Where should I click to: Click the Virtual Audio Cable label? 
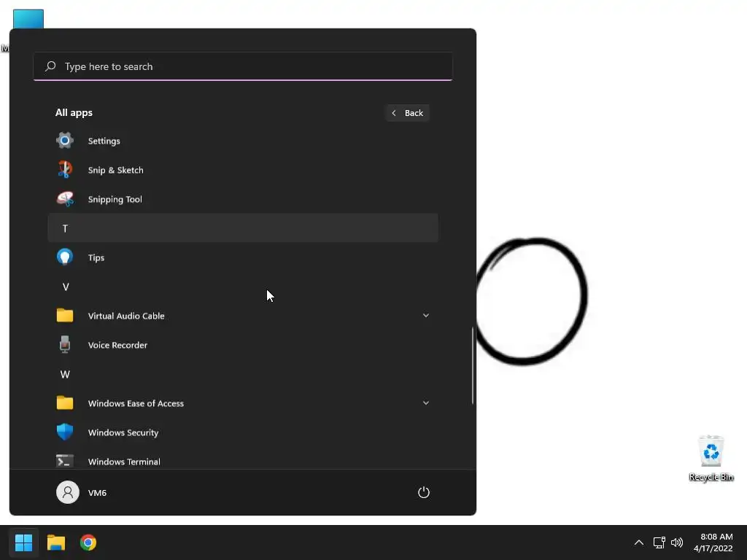pyautogui.click(x=126, y=316)
